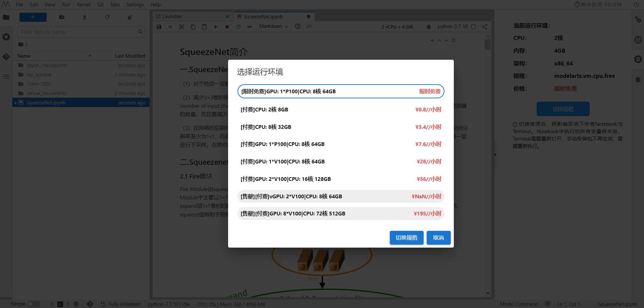Enable Simple interface mode

click(34, 304)
